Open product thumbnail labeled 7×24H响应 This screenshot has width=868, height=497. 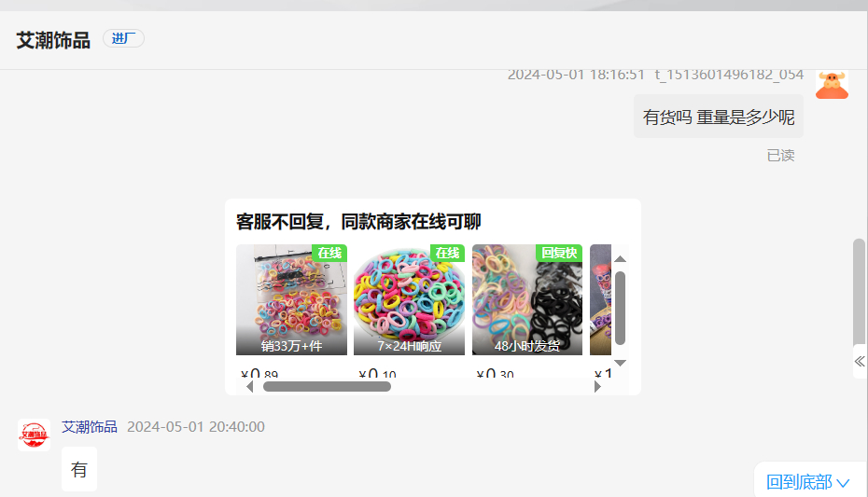point(409,299)
